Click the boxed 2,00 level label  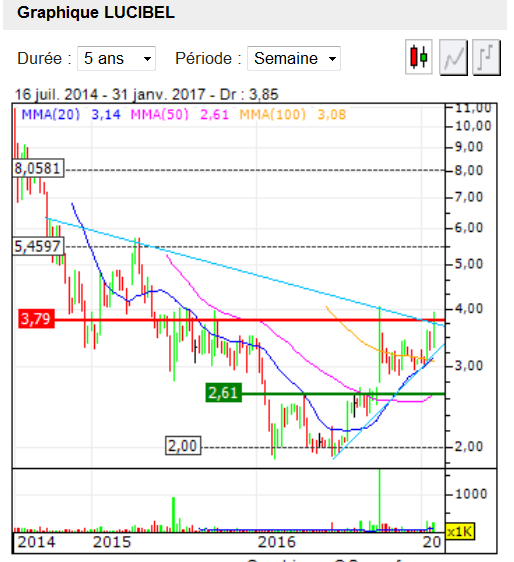(183, 446)
